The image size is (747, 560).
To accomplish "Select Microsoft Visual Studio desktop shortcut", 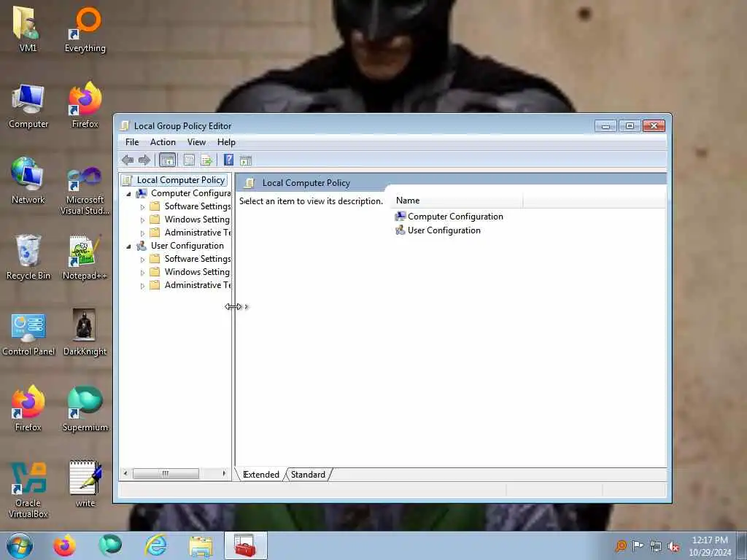I will click(85, 190).
